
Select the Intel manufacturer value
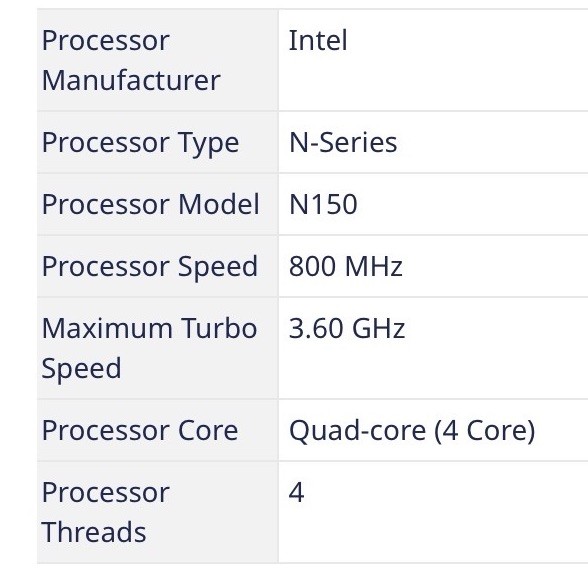(x=318, y=40)
